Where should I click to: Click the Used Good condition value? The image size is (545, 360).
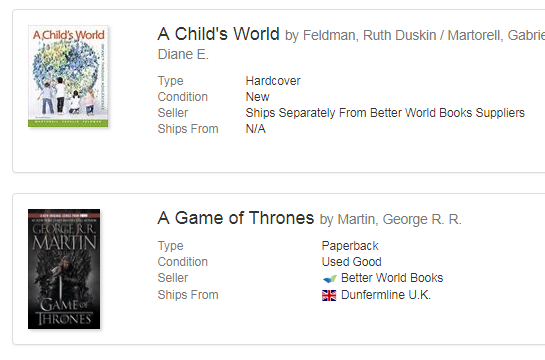(x=352, y=262)
